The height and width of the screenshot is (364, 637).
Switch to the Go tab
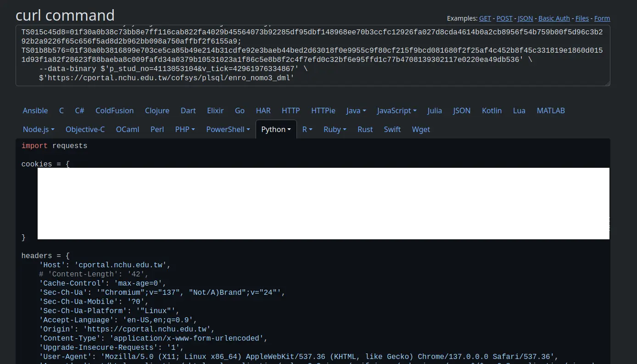240,110
